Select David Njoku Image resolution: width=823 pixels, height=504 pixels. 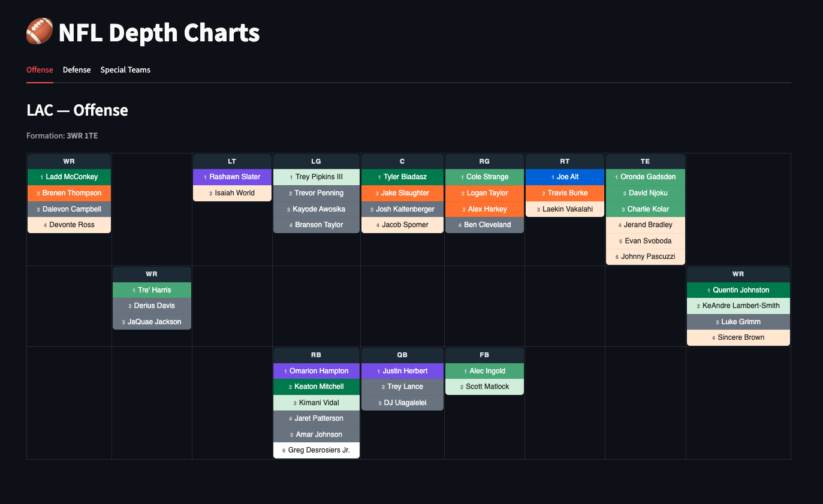645,193
